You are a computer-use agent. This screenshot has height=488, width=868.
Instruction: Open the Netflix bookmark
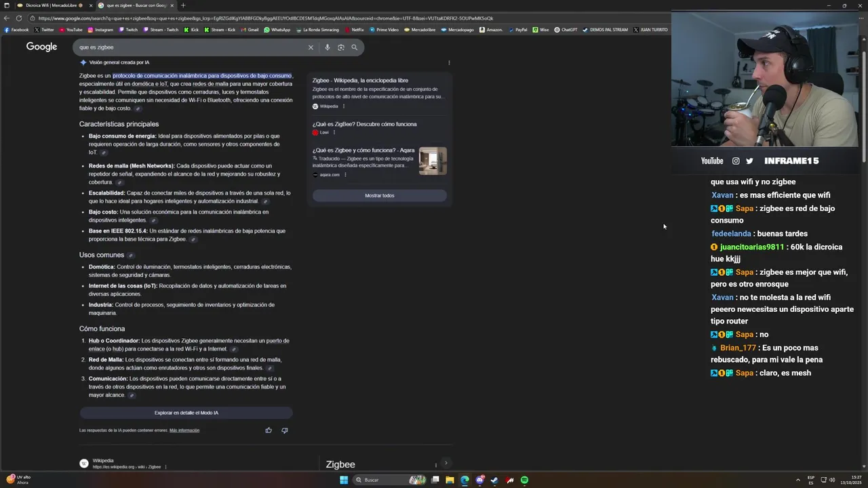click(354, 30)
